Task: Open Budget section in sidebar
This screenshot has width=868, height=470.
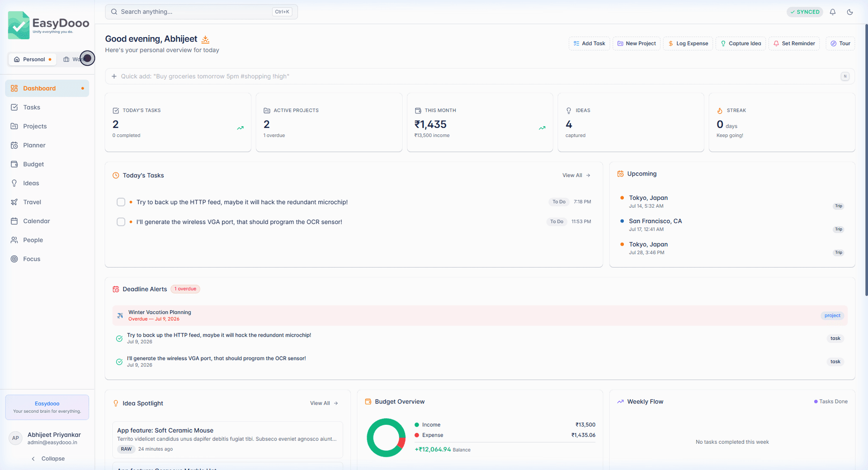Action: coord(47,164)
